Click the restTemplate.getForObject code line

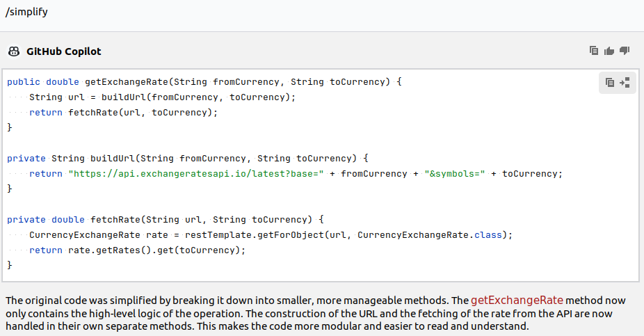tap(270, 235)
